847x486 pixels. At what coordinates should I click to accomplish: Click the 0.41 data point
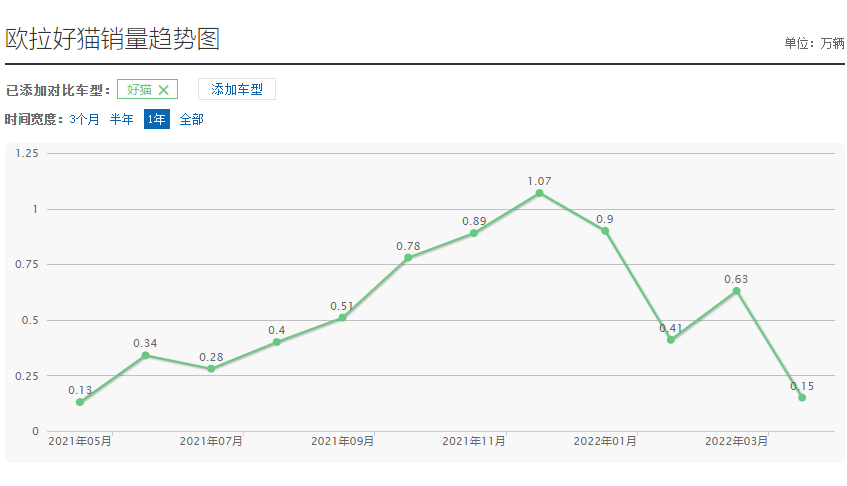pyautogui.click(x=671, y=340)
